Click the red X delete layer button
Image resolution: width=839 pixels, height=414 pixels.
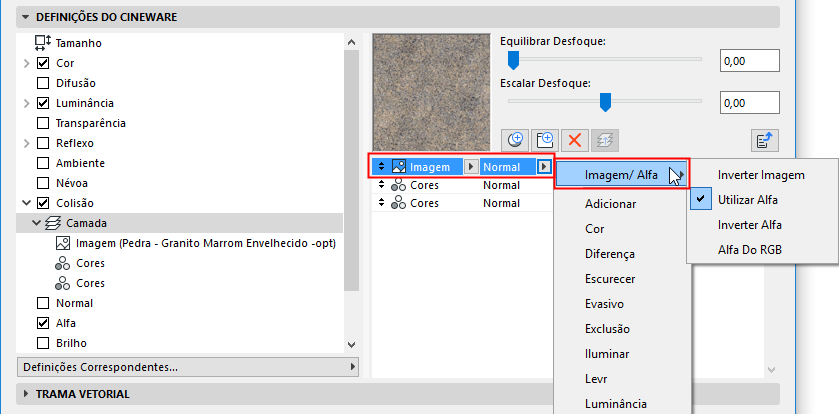tap(575, 141)
